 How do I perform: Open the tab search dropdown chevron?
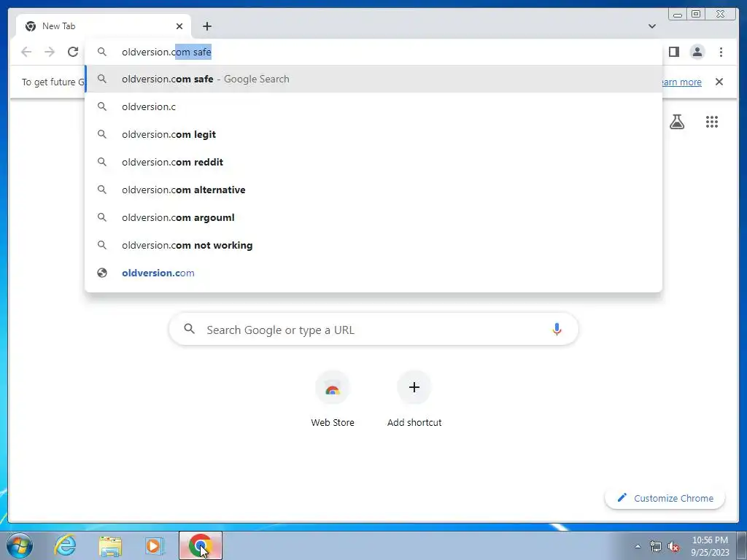[652, 26]
